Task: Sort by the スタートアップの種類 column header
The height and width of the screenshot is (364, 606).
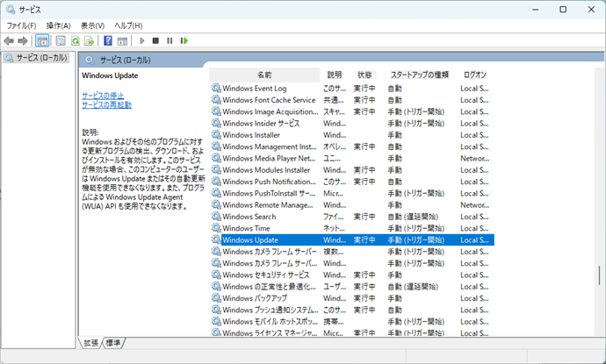Action: pyautogui.click(x=419, y=75)
